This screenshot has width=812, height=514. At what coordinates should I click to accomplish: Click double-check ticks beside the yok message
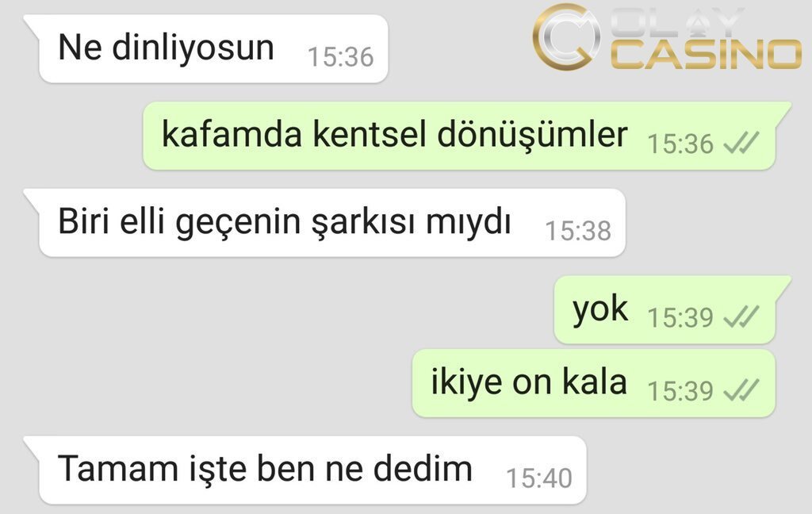click(741, 316)
